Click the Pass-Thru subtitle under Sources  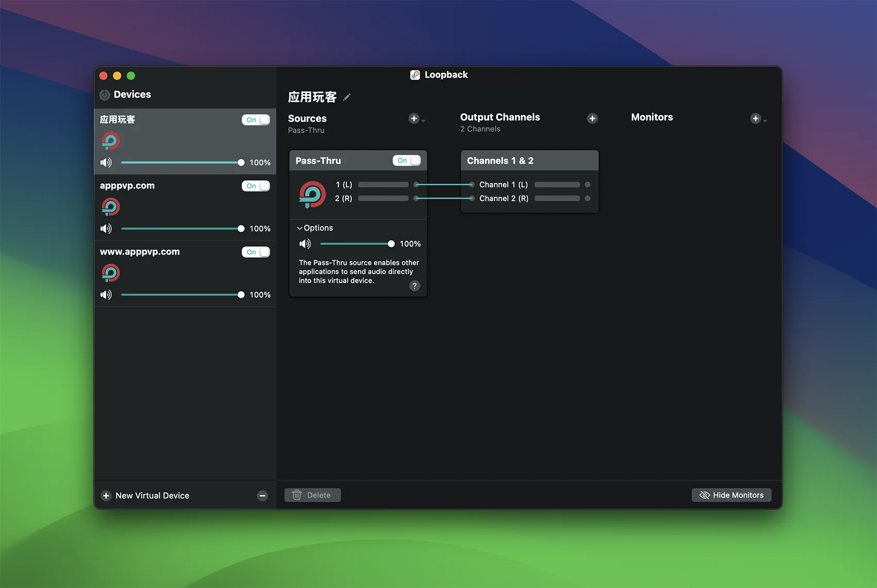306,130
